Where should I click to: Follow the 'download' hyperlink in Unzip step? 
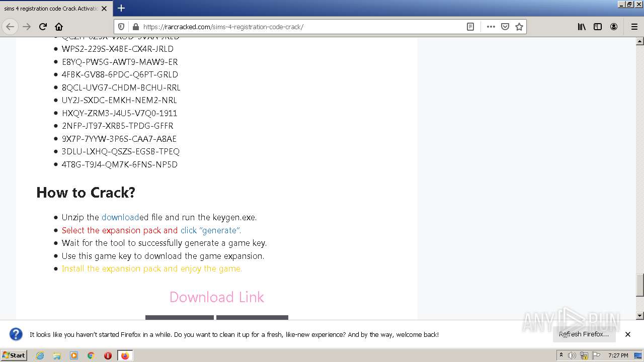coord(120,217)
